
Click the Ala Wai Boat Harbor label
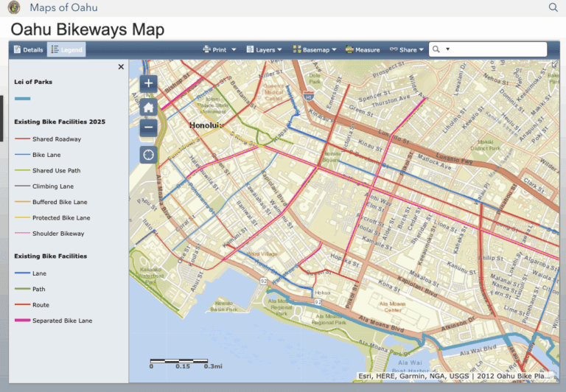(x=410, y=366)
